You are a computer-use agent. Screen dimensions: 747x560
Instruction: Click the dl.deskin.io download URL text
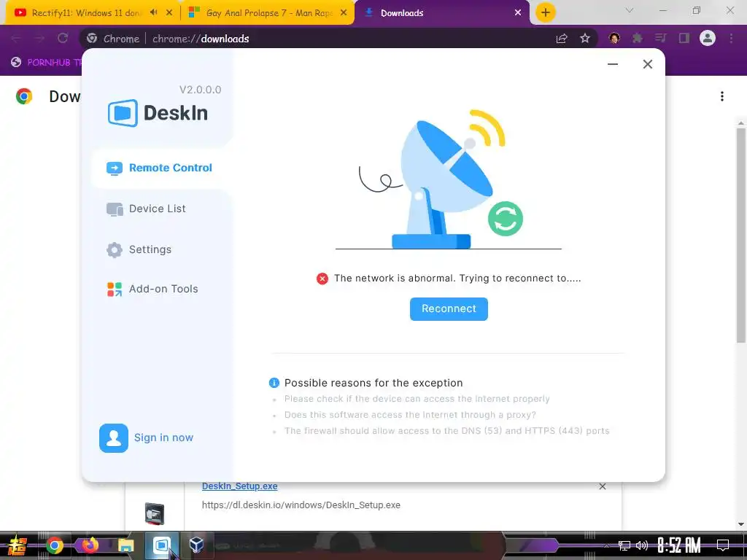coord(301,505)
